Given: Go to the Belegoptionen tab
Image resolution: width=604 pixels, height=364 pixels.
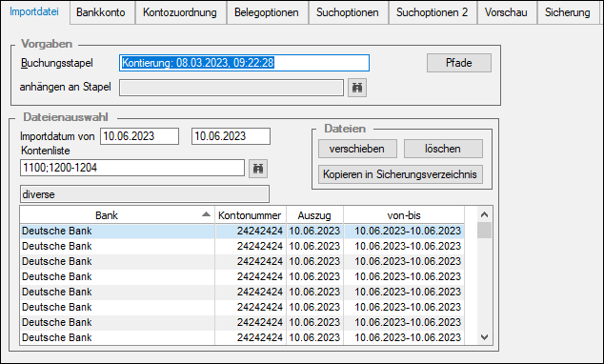Looking at the screenshot, I should point(267,12).
